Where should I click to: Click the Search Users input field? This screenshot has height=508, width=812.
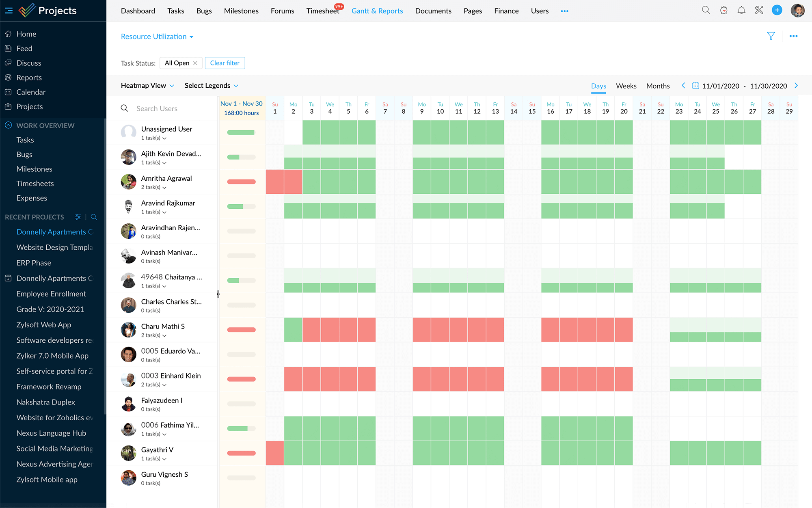[166, 108]
